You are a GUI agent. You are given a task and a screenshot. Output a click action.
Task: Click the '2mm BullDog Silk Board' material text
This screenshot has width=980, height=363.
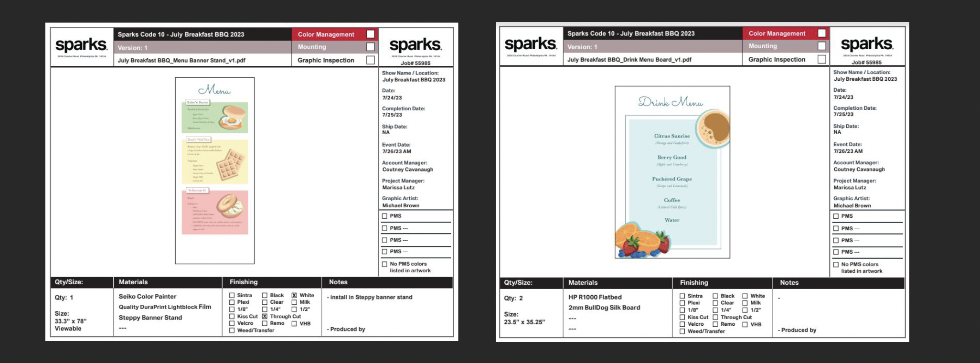(x=604, y=308)
